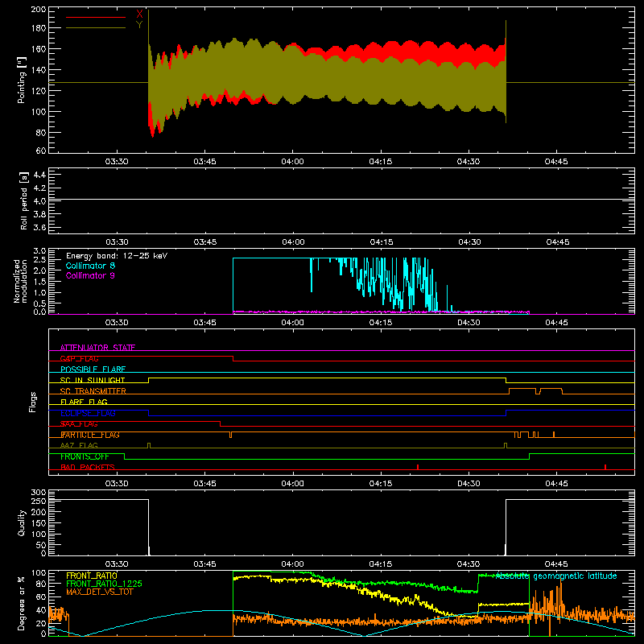Click the 04:00 time label under Pointing plot
The height and width of the screenshot is (644, 644).
pos(292,162)
